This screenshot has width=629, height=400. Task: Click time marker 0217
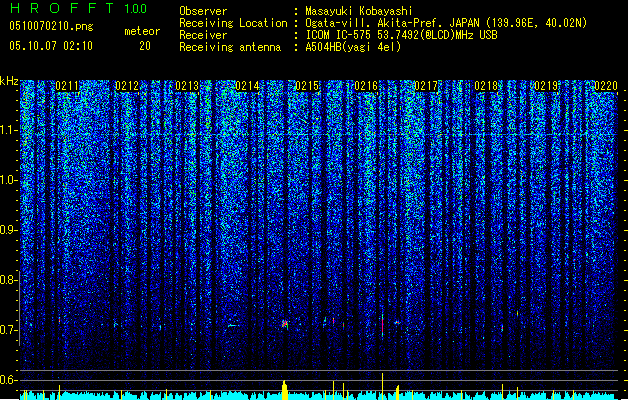pos(426,86)
